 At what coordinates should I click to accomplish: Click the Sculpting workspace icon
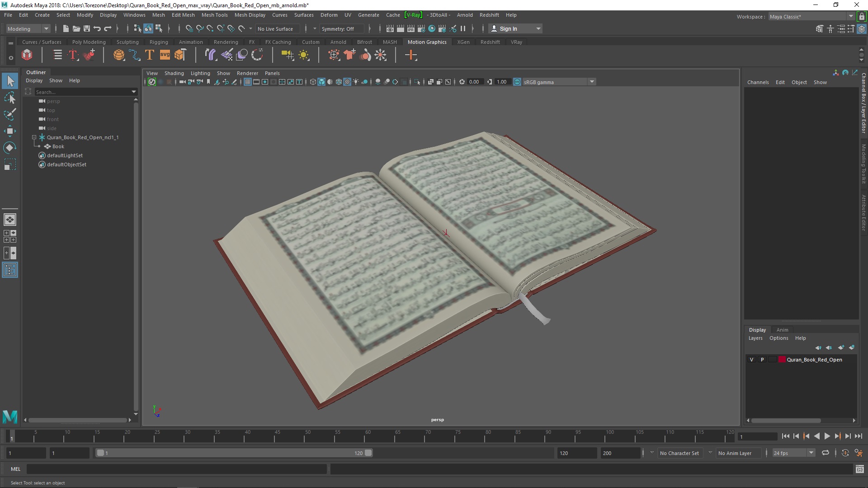click(x=127, y=41)
